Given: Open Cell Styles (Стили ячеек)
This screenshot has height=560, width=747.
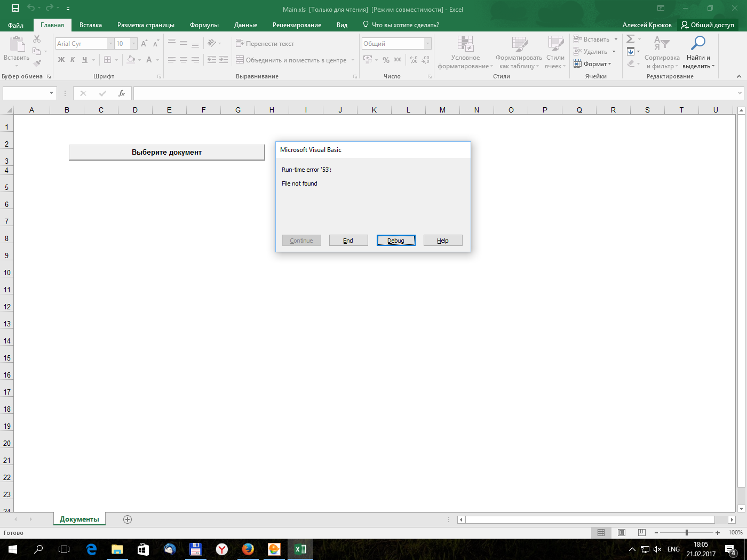Looking at the screenshot, I should (x=555, y=52).
